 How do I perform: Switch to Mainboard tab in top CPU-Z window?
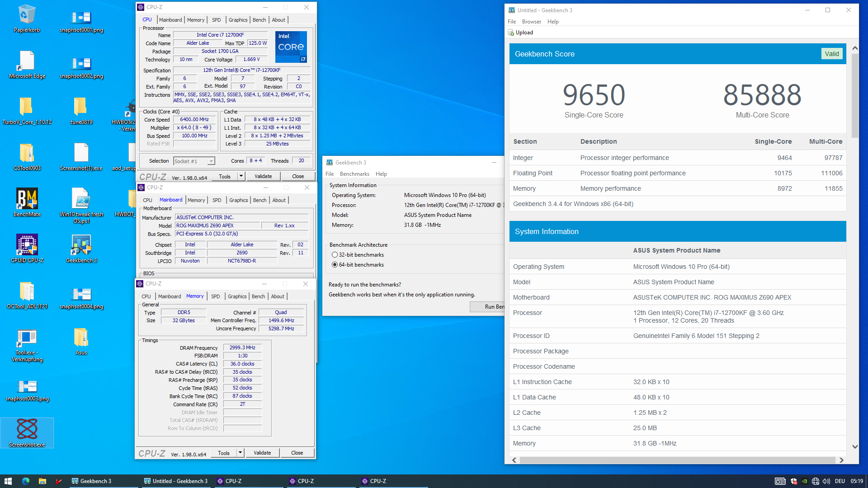170,20
